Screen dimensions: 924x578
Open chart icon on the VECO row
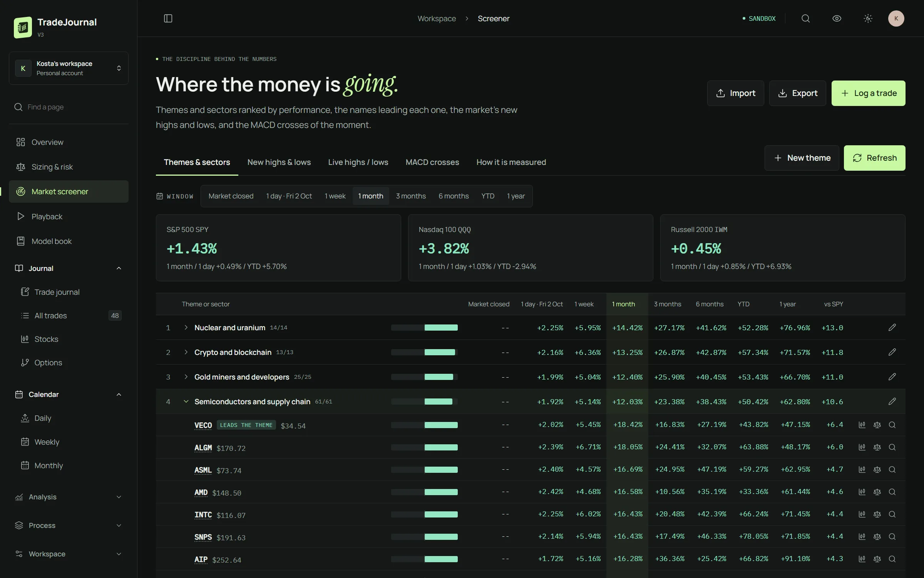coord(862,425)
